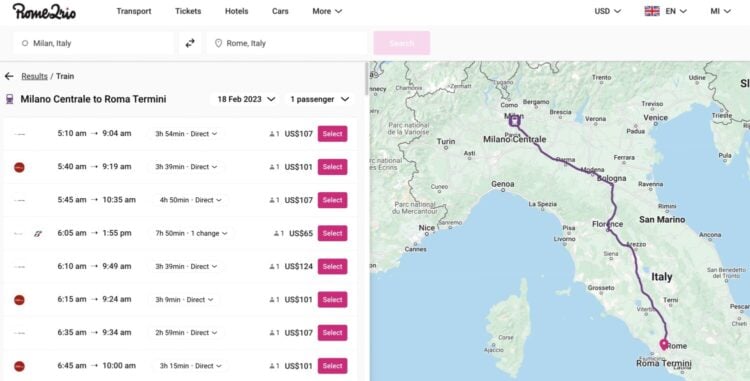Open the 18 Feb 2023 date picker
The image size is (750, 381).
pos(246,99)
